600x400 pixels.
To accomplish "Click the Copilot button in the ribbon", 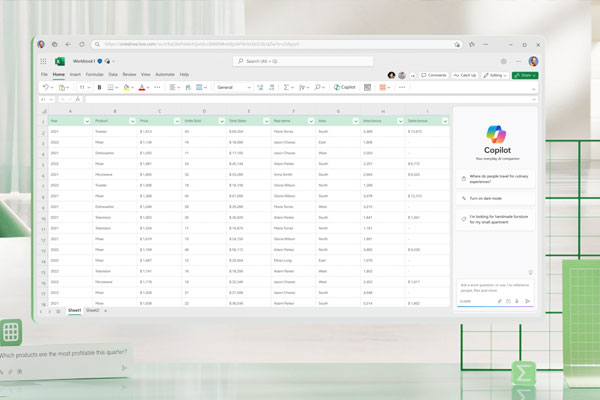I will (345, 87).
